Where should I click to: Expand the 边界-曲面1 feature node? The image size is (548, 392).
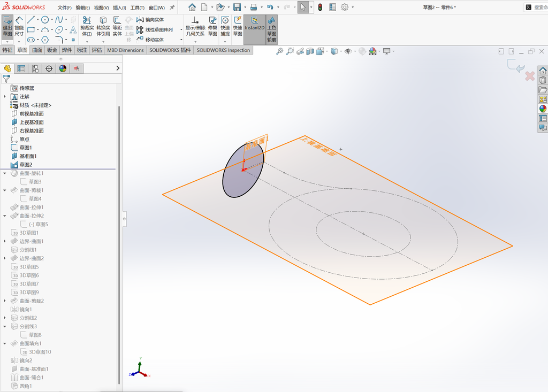4,241
